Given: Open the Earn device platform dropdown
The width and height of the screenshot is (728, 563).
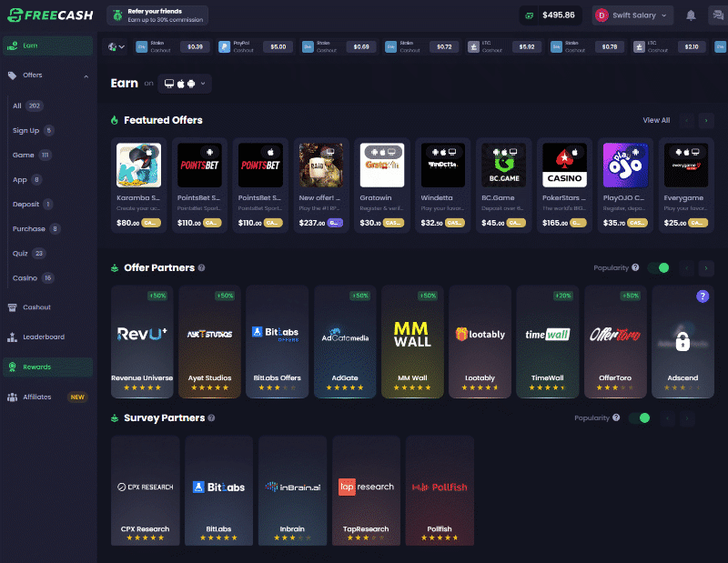Looking at the screenshot, I should coord(185,84).
